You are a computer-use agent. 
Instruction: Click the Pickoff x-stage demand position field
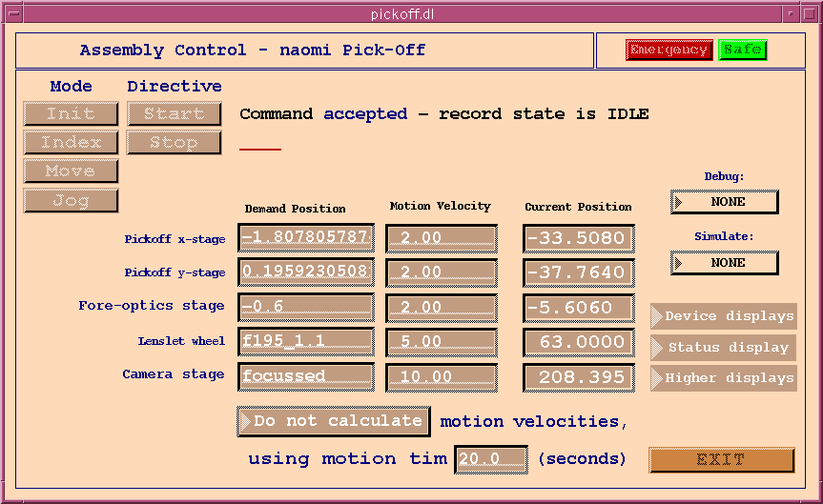[305, 238]
